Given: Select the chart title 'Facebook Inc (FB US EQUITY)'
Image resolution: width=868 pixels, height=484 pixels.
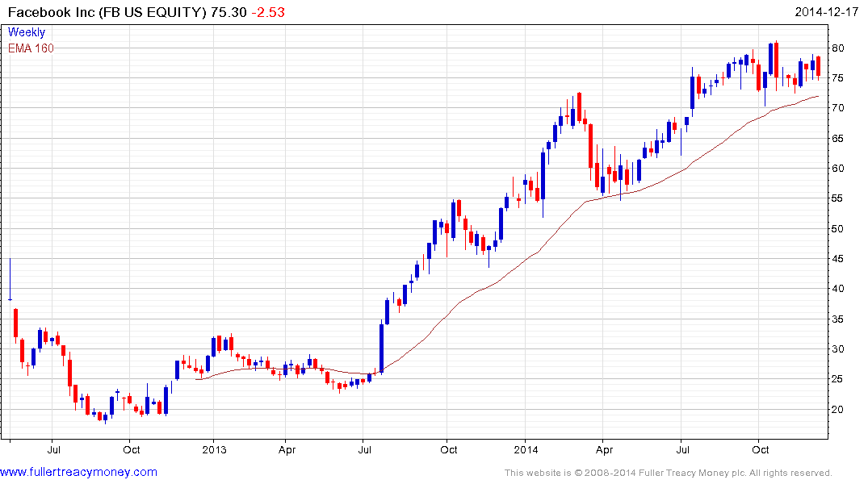Looking at the screenshot, I should pyautogui.click(x=107, y=12).
